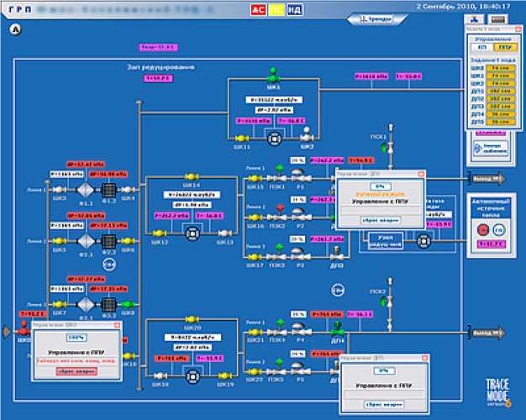526x420 pixels.
Task: Open the ШК2 stroke time setting field
Action: [501, 83]
